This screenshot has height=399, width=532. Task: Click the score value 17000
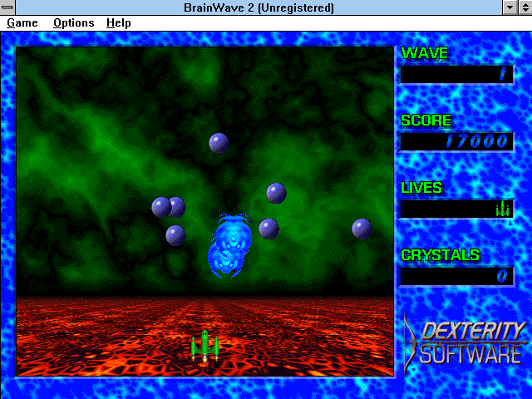476,141
